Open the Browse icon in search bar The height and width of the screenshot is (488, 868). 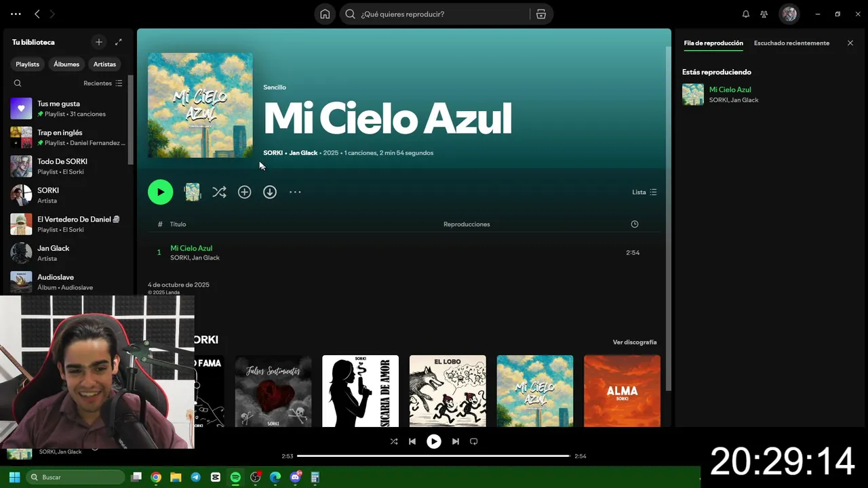click(x=540, y=14)
